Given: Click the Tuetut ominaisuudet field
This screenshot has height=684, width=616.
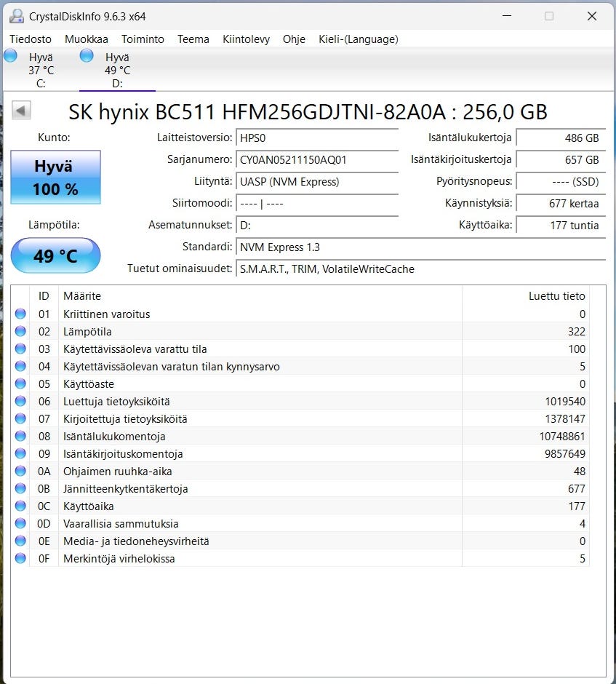Looking at the screenshot, I should pos(420,269).
